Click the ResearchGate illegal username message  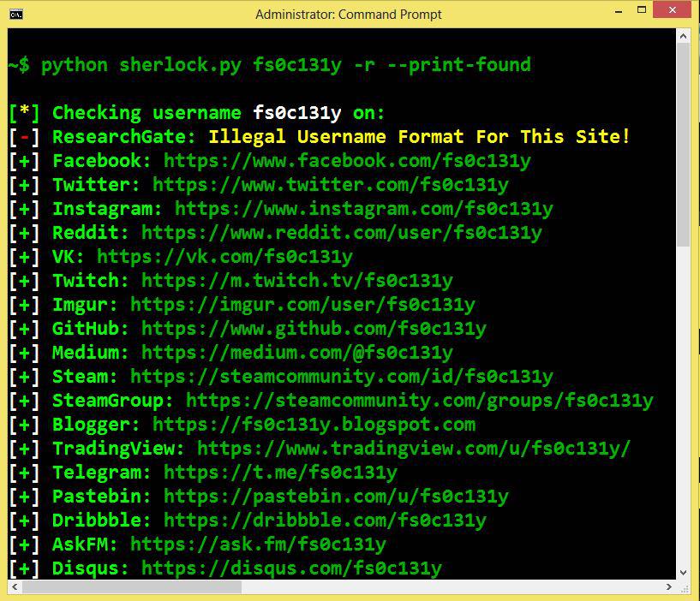click(419, 137)
